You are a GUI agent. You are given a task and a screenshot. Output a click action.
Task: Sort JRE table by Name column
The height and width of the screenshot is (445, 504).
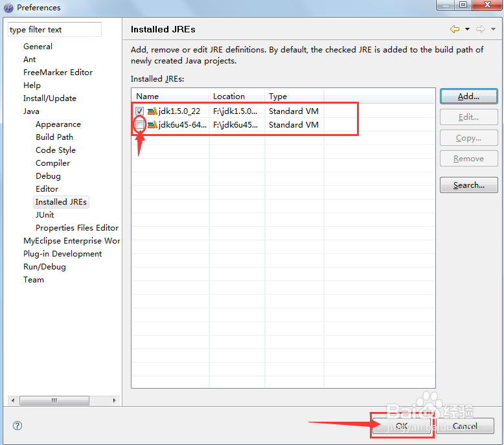click(x=170, y=97)
